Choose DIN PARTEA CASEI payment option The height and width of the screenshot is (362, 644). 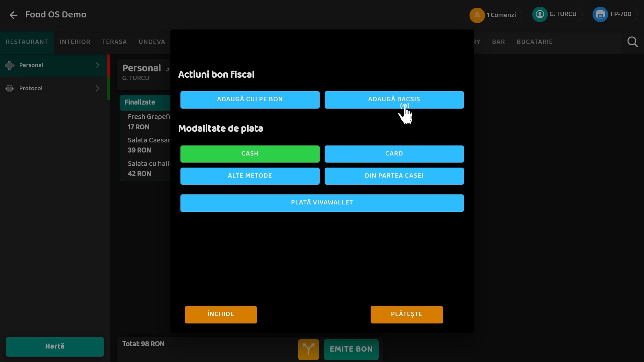click(x=394, y=176)
